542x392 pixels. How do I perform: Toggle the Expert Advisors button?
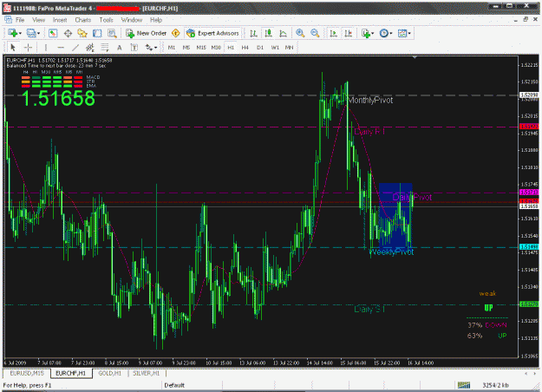(212, 33)
